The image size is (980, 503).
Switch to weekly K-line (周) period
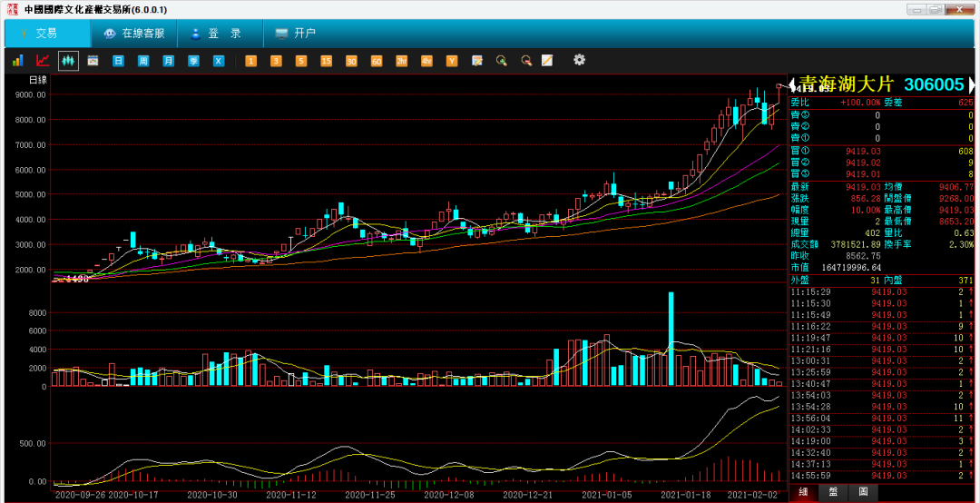pos(143,61)
